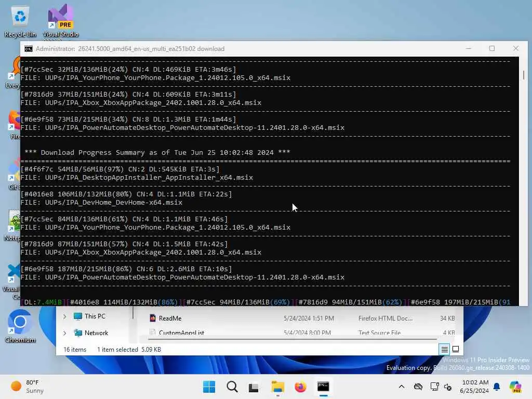Click the command prompt icon in title bar

29,49
